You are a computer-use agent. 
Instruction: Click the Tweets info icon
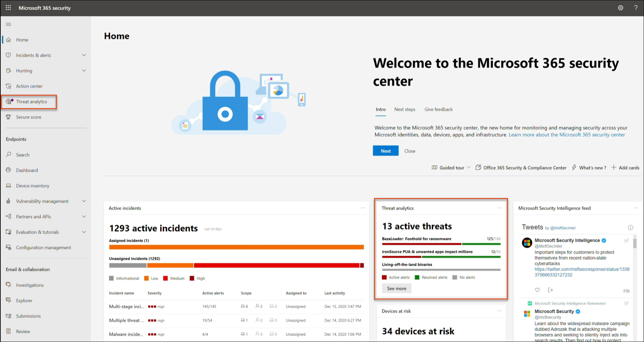coord(631,228)
